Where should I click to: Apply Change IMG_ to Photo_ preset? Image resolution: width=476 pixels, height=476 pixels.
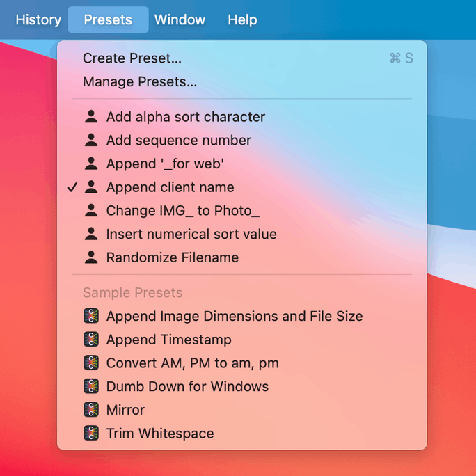coord(182,211)
